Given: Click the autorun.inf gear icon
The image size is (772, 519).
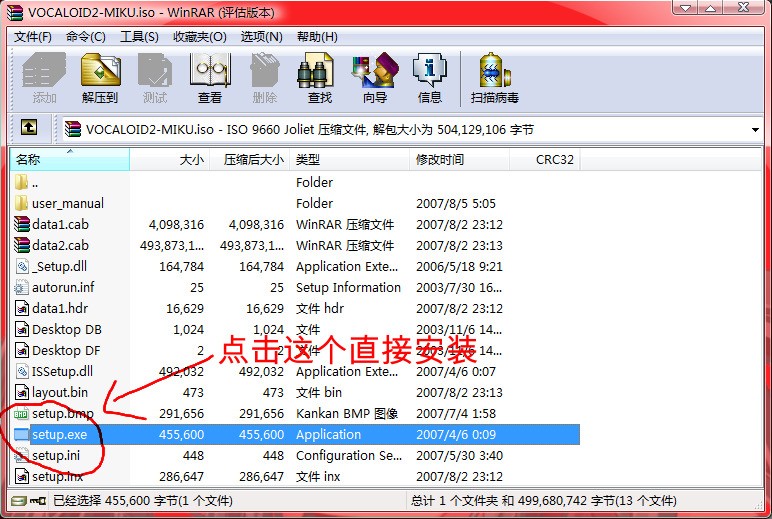Looking at the screenshot, I should (x=21, y=287).
